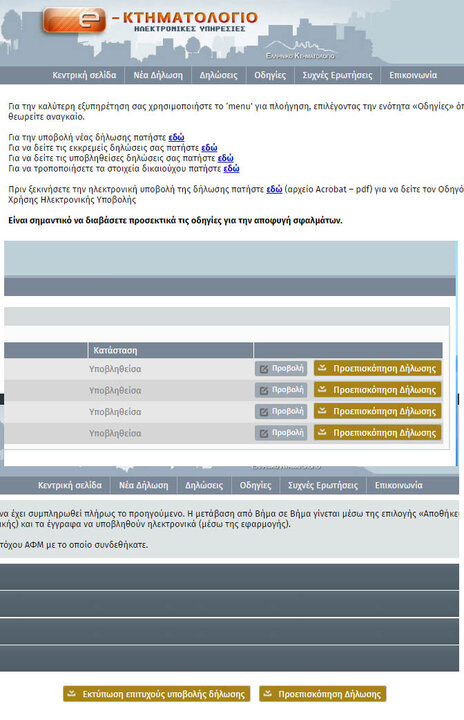The width and height of the screenshot is (464, 720).
Task: Click Ελληνικό Κτηματολόγιο emblem in header
Action: pos(300,50)
